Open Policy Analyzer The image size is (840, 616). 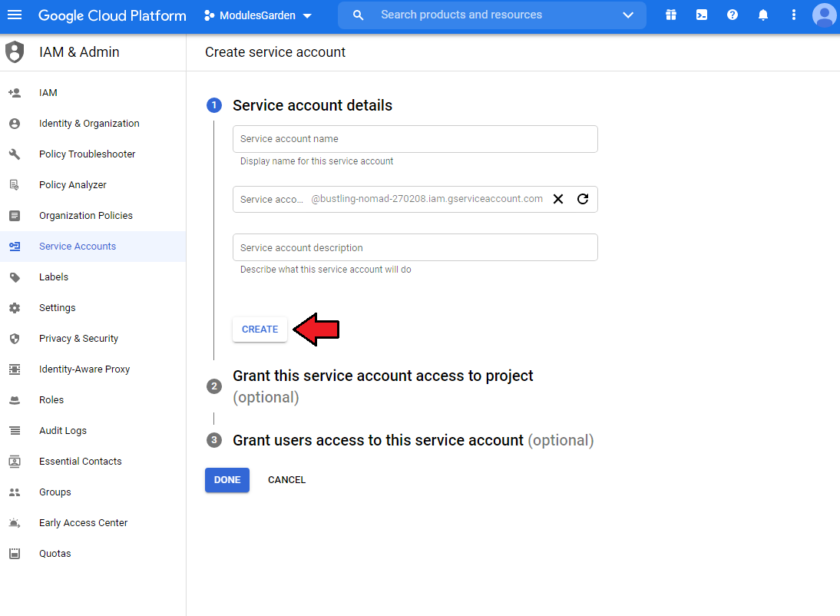93,185
